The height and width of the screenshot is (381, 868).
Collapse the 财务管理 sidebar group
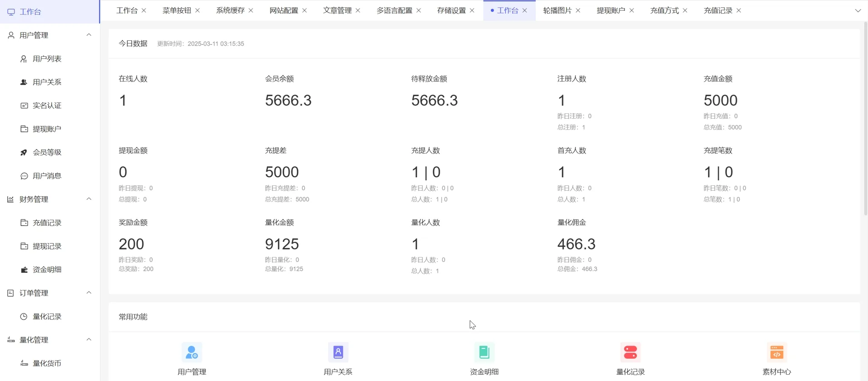pos(89,199)
